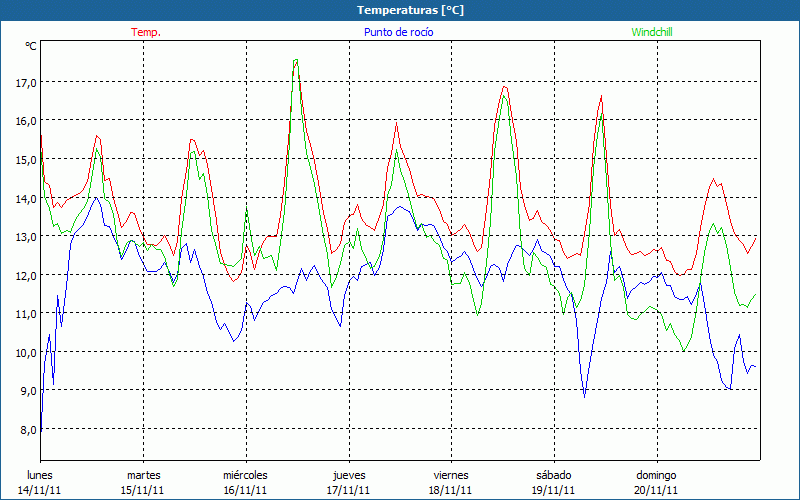Click the 14/11/11 date label

41,490
